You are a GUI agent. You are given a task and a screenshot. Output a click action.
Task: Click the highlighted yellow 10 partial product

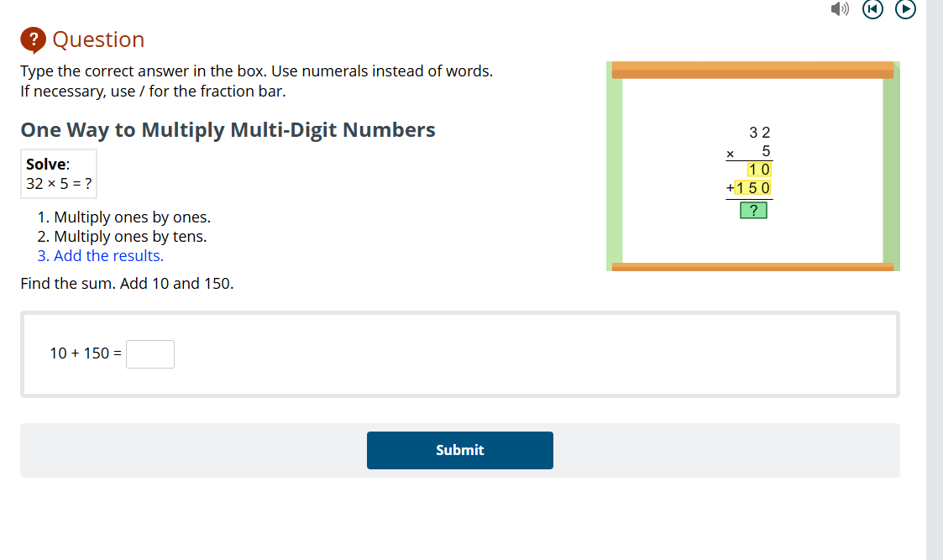[x=757, y=169]
